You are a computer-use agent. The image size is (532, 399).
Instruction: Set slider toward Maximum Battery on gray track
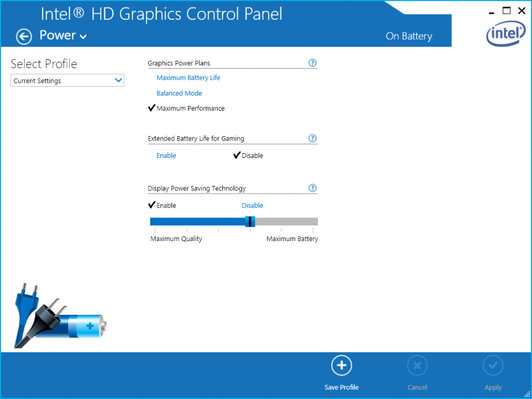[286, 221]
